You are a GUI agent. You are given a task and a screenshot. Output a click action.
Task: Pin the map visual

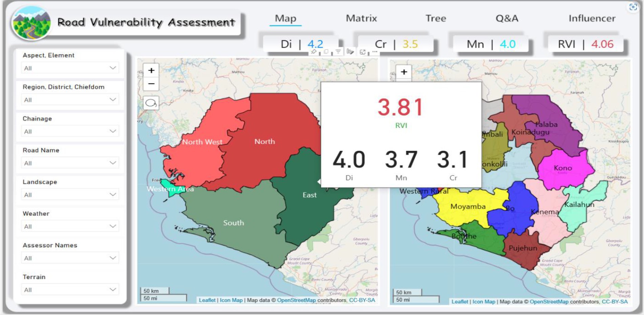pyautogui.click(x=314, y=52)
